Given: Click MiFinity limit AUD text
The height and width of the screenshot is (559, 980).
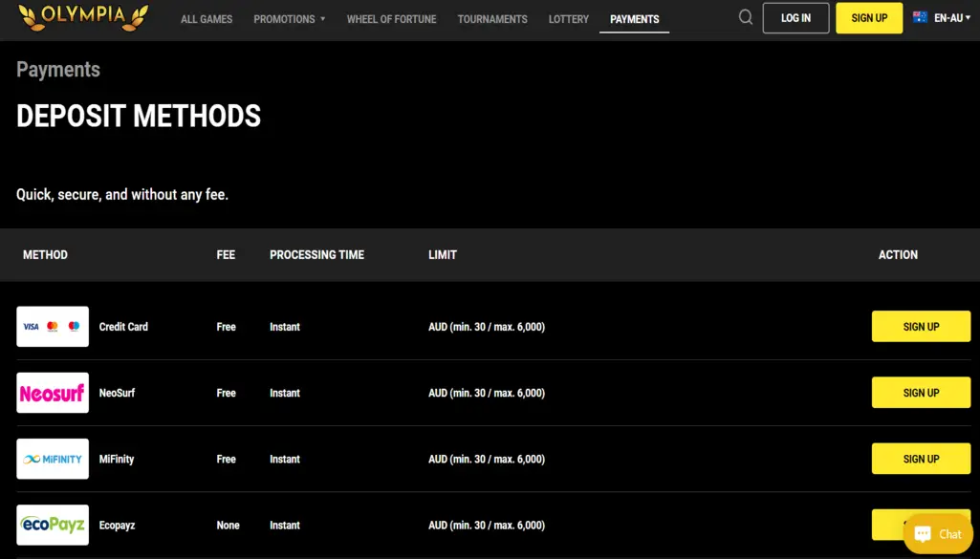Looking at the screenshot, I should click(x=487, y=459).
